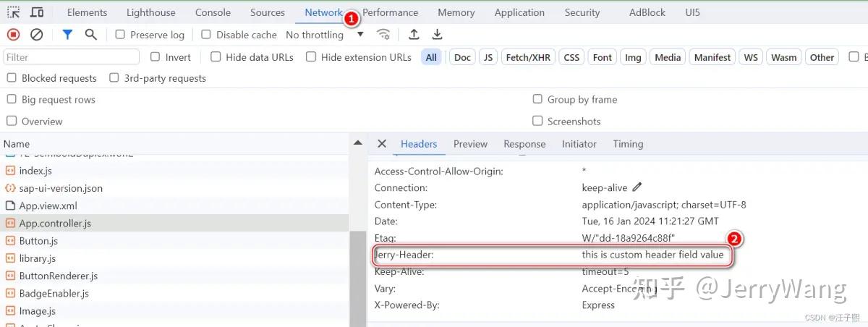Click ButtonRenderer.js file icon
868x327 pixels.
pos(10,276)
